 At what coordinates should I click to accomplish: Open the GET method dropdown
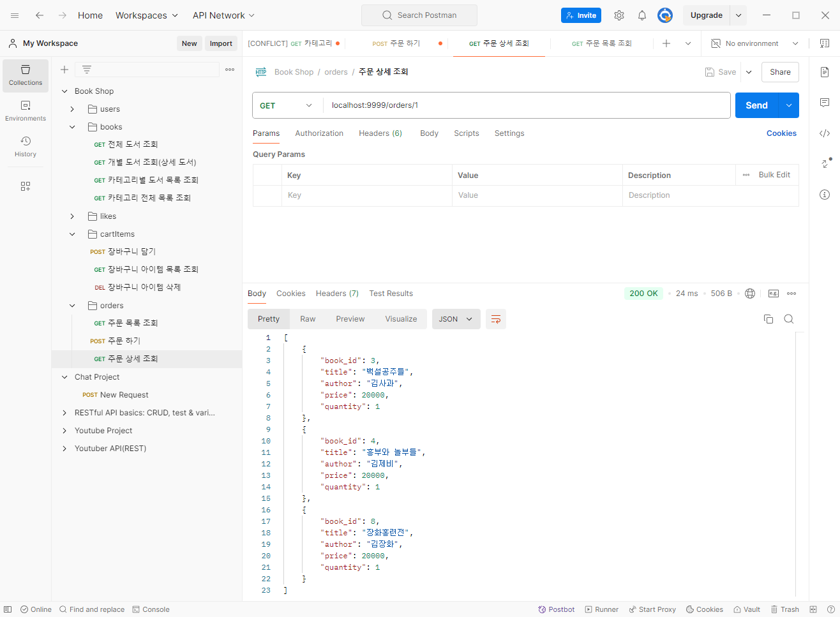[x=287, y=105]
